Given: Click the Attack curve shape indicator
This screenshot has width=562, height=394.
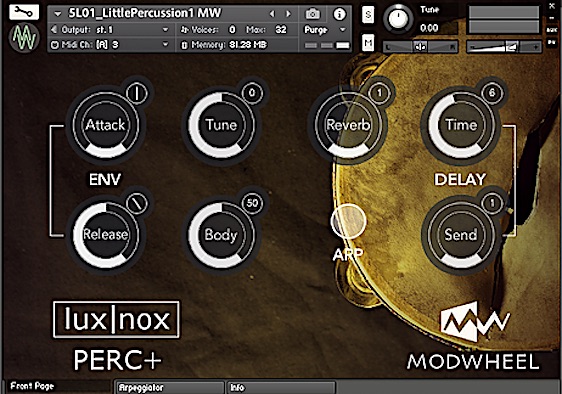Looking at the screenshot, I should tap(137, 93).
